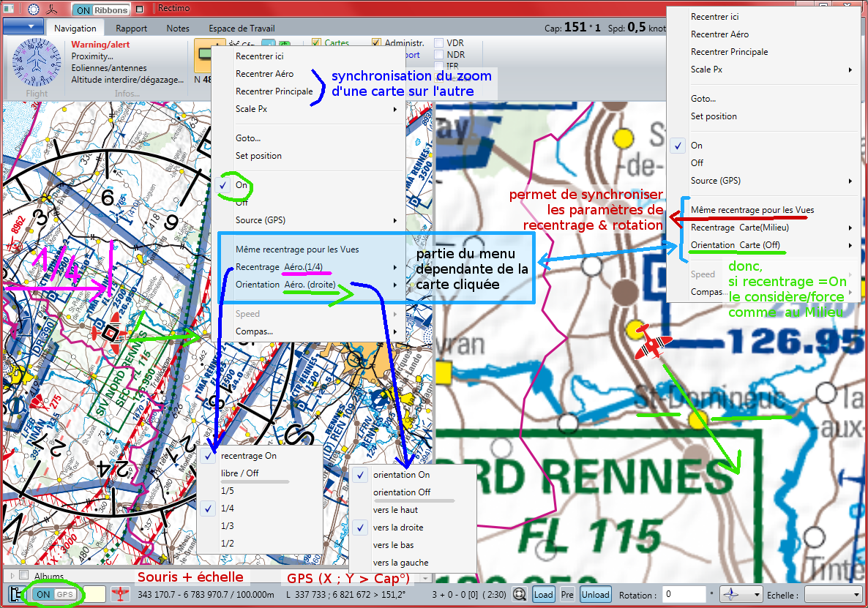Screen dimensions: 868x608
Task: Click the Load button
Action: 543,595
